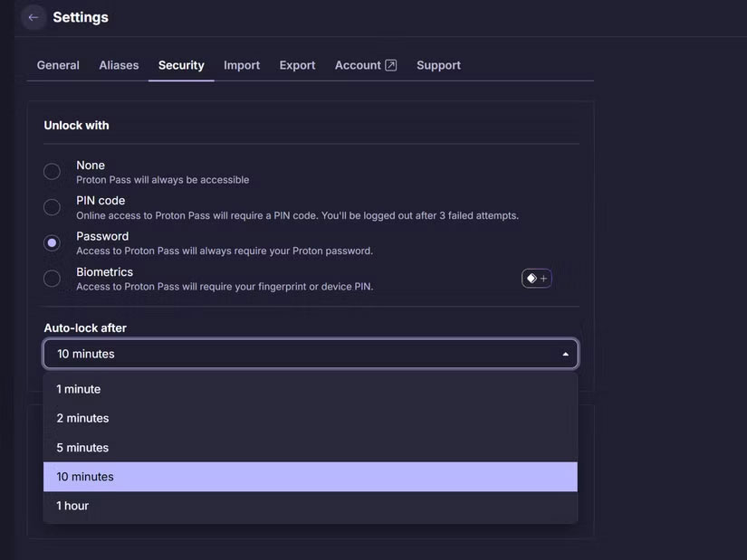The width and height of the screenshot is (747, 560).
Task: Switch to the Aliases tab
Action: (119, 65)
